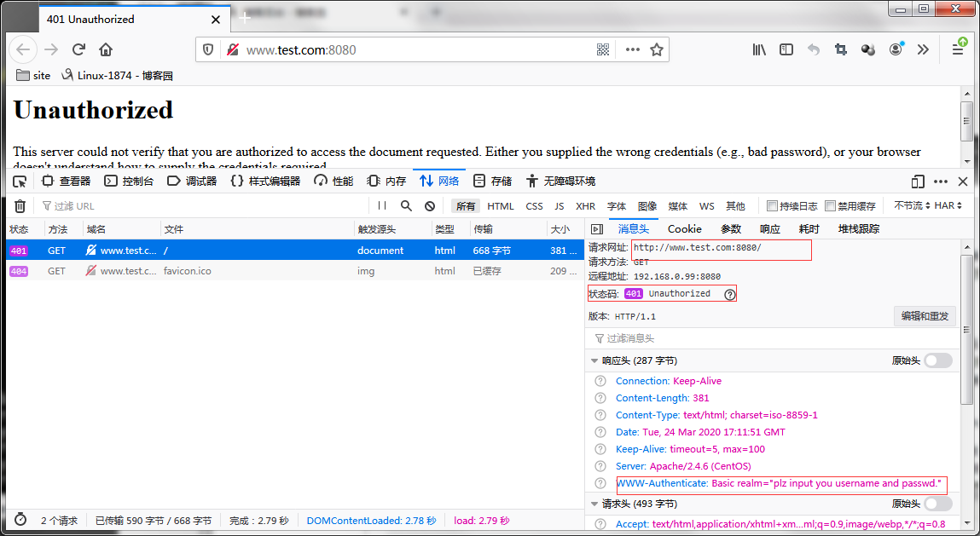Click the page vertical scrollbar thumb
Image resolution: width=980 pixels, height=536 pixels.
(x=968, y=121)
